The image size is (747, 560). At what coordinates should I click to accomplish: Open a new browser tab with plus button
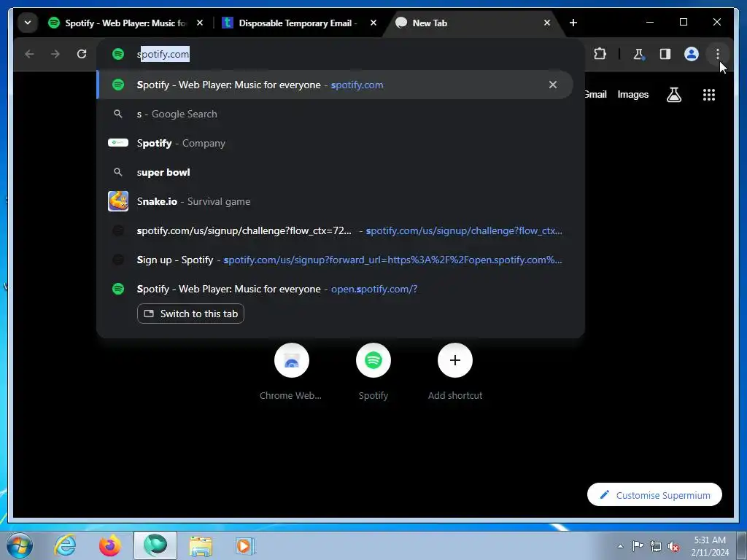click(573, 23)
